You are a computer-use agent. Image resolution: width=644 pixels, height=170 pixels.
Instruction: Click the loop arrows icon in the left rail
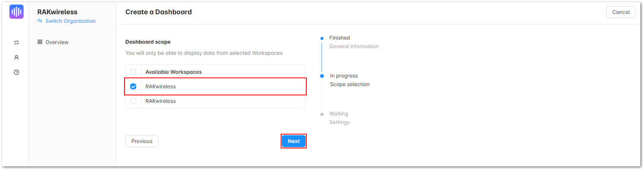click(16, 42)
